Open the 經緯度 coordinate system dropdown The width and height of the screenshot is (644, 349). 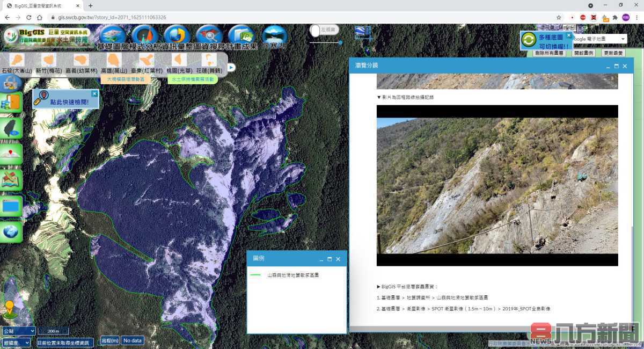16,342
